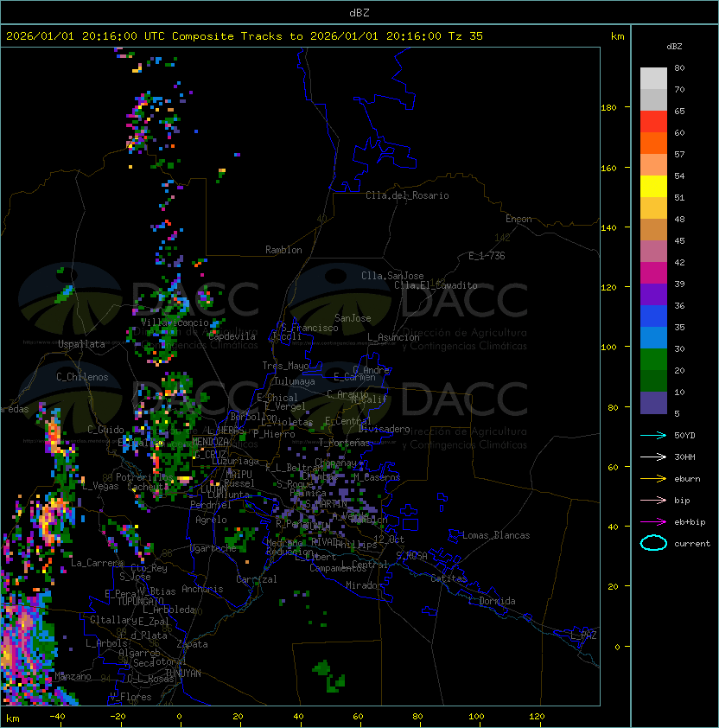The image size is (719, 728).
Task: Click the '50YD' legend label
Action: coord(684,435)
